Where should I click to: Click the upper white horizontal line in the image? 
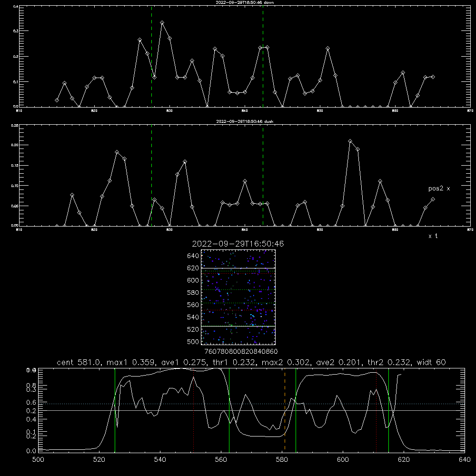click(x=238, y=268)
